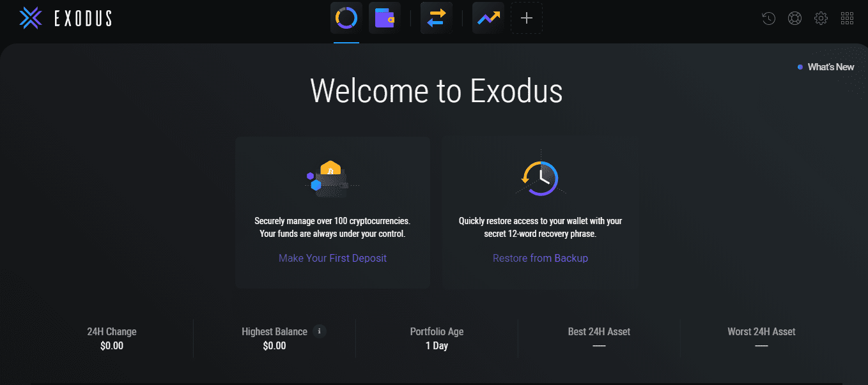The image size is (868, 385).
Task: Click the Highest Balance info icon
Action: (320, 331)
